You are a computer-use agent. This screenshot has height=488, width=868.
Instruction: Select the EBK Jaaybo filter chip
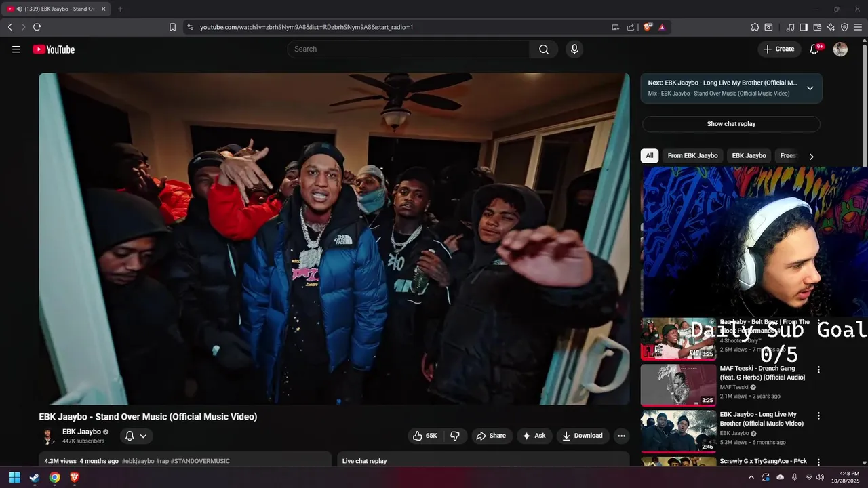click(749, 156)
